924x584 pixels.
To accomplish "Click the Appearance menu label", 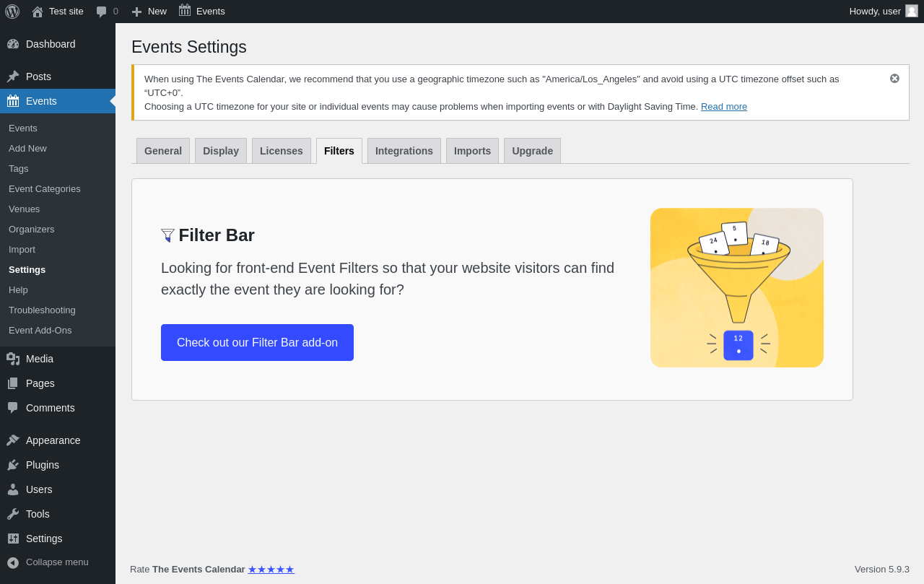I will pyautogui.click(x=53, y=440).
